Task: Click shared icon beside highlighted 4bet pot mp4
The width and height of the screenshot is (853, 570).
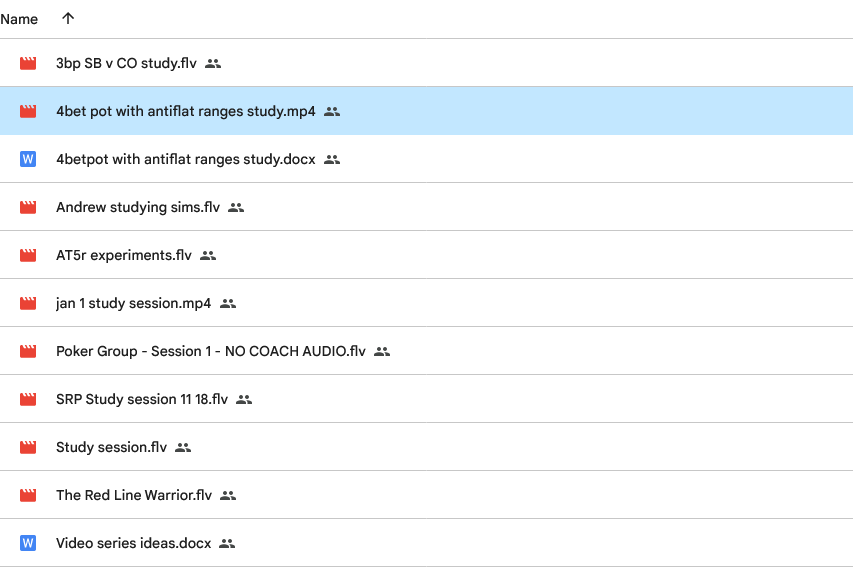Action: 332,112
